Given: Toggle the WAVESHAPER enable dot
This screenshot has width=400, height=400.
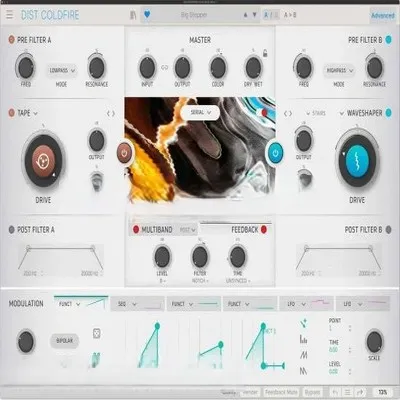Looking at the screenshot, I should (x=388, y=113).
